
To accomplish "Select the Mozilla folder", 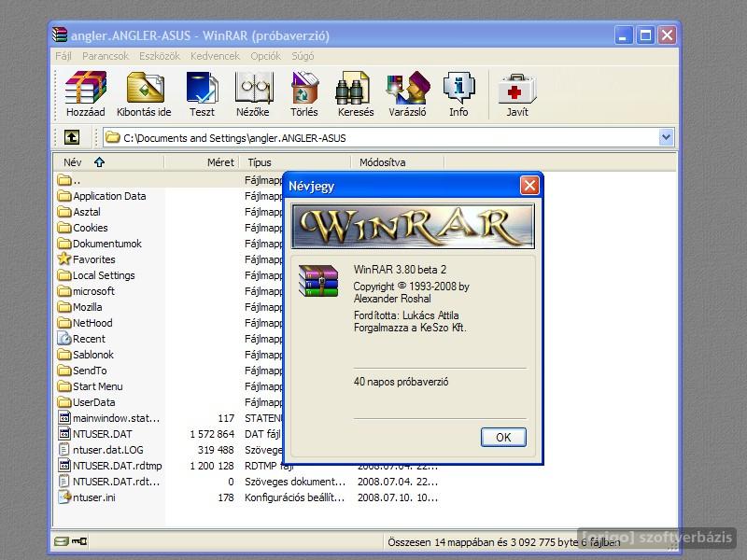I will coord(80,307).
